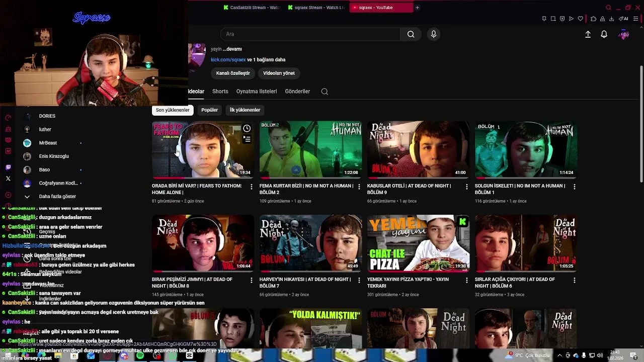This screenshot has width=644, height=362.
Task: Click the browser heart bookmark icon
Action: [x=580, y=19]
